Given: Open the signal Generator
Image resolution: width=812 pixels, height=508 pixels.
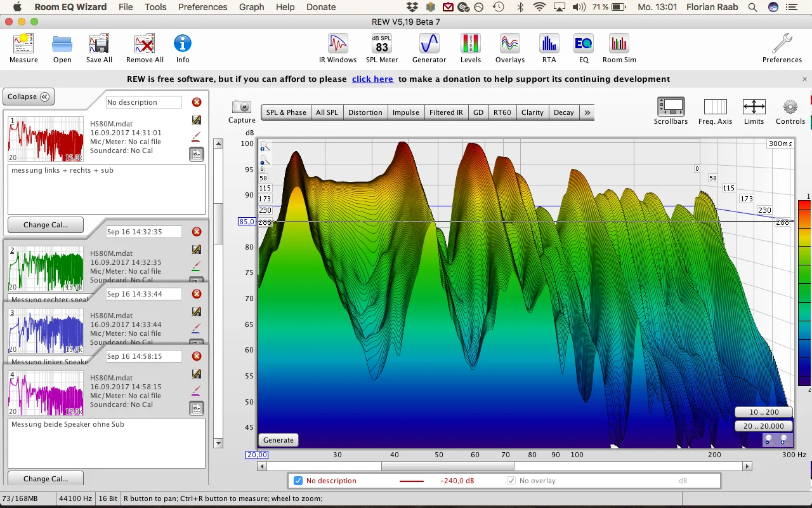Looking at the screenshot, I should 429,48.
